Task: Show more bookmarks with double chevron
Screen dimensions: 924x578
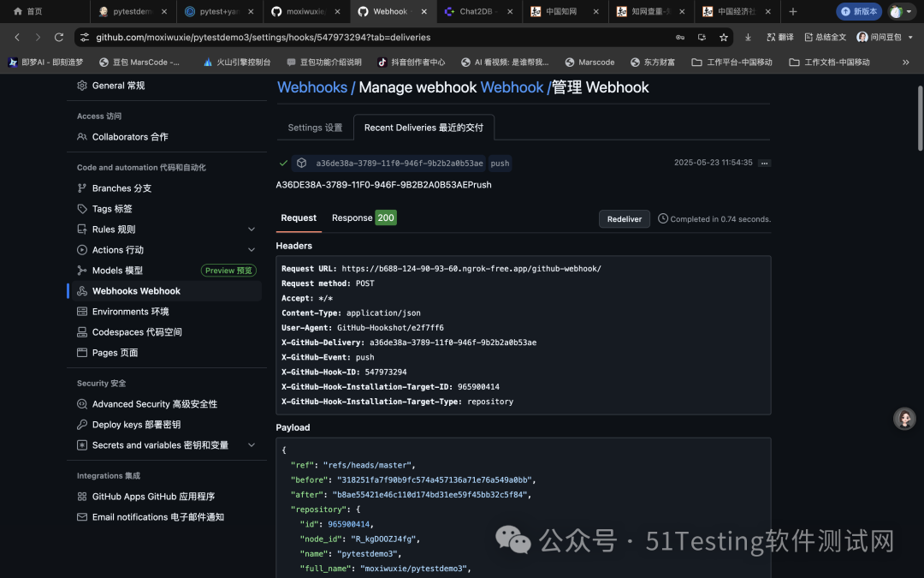Action: (906, 62)
